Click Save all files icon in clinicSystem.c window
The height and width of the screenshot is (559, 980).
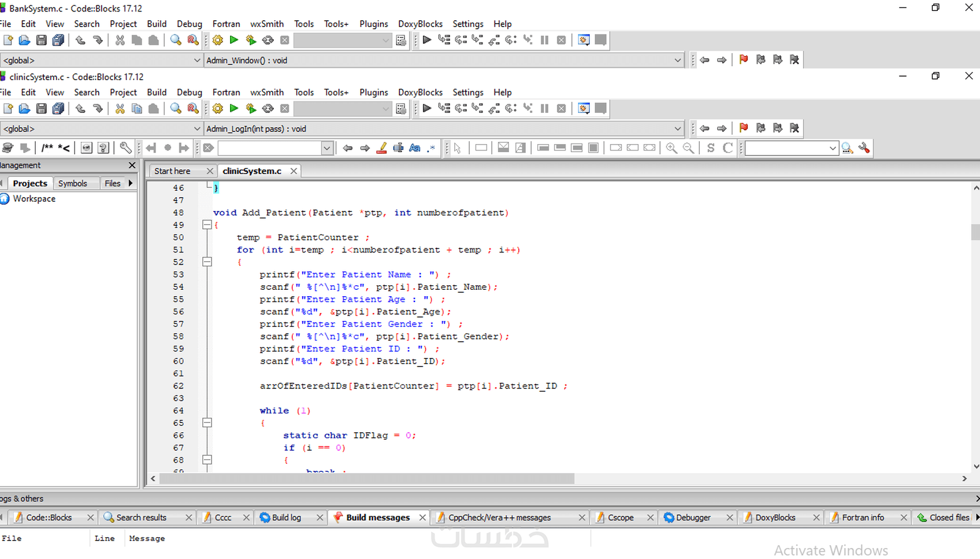pyautogui.click(x=58, y=108)
